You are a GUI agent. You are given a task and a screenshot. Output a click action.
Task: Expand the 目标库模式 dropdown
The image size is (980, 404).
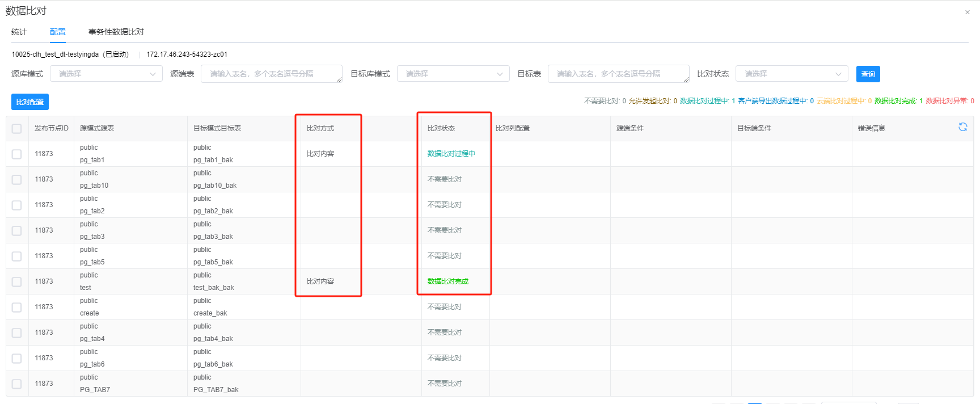click(453, 74)
